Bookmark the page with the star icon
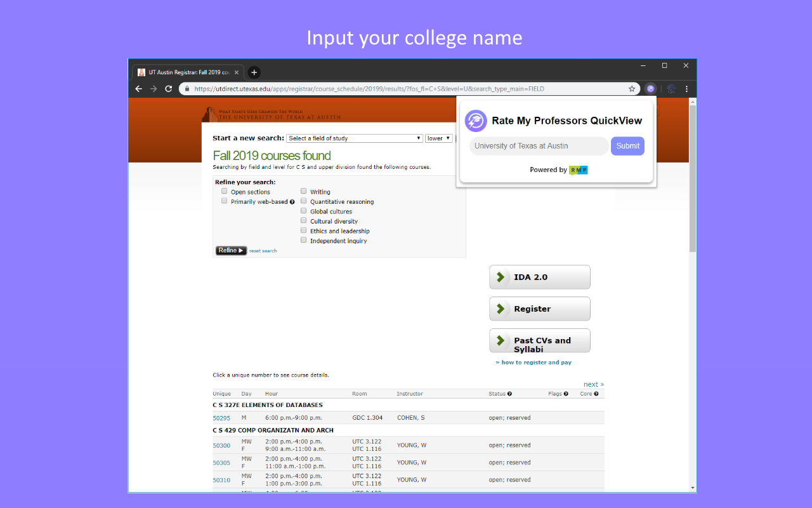This screenshot has height=508, width=812. tap(632, 89)
